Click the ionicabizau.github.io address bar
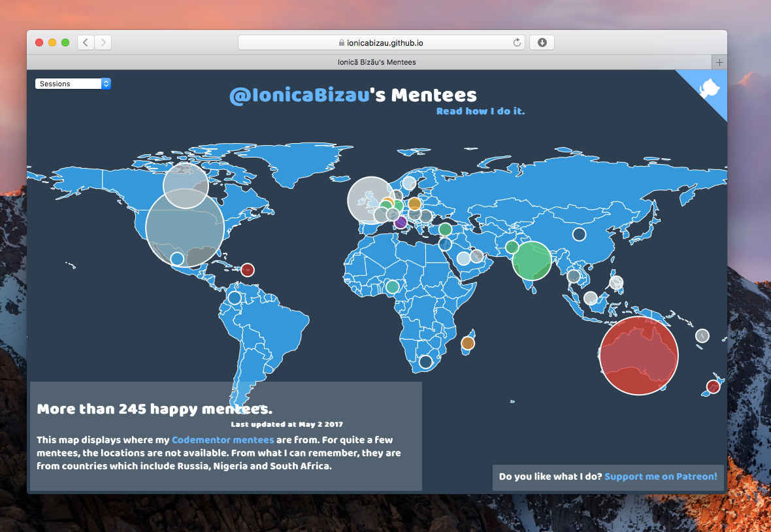 [x=381, y=42]
